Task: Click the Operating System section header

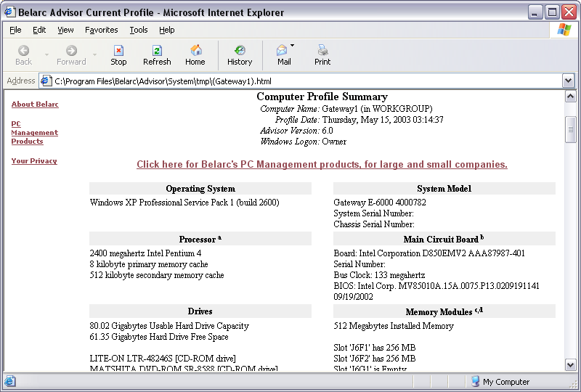Action: [x=200, y=189]
